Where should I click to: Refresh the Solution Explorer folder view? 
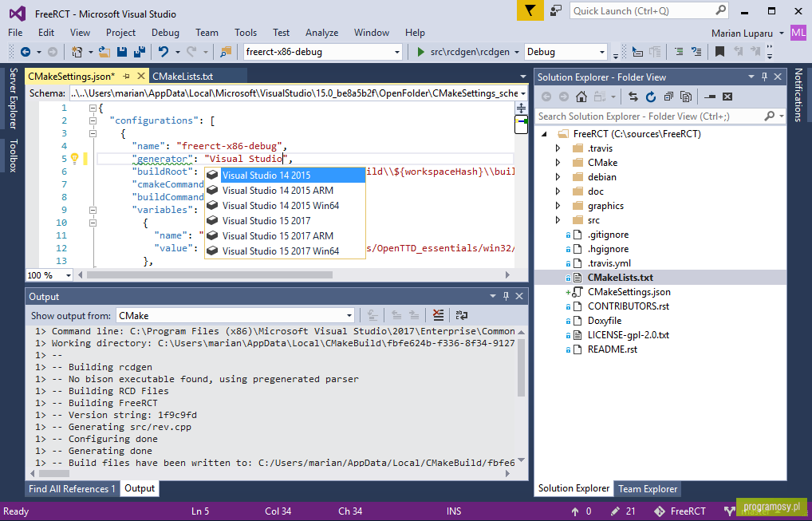pyautogui.click(x=650, y=97)
